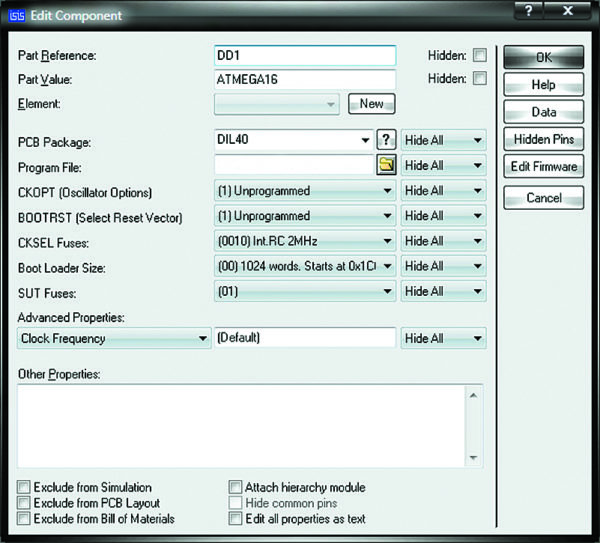
Task: Open Hide All dropdown for Boot Loader Size
Action: (x=443, y=266)
